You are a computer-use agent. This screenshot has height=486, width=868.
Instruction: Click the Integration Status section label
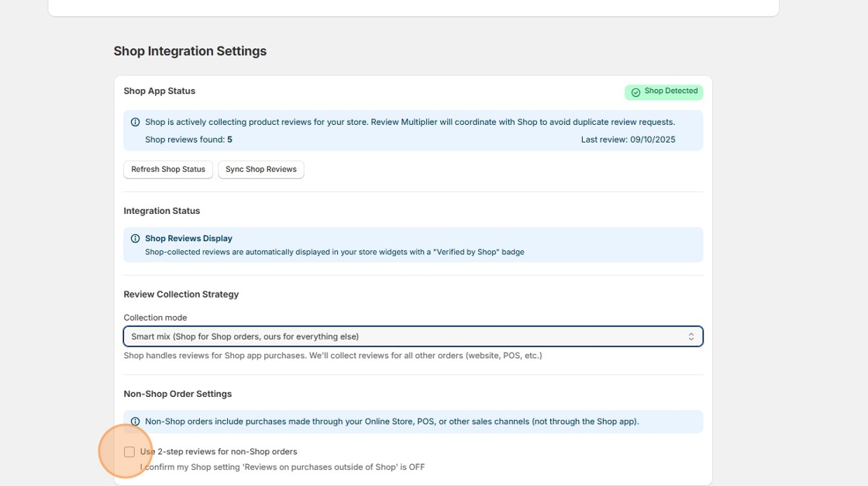(161, 210)
